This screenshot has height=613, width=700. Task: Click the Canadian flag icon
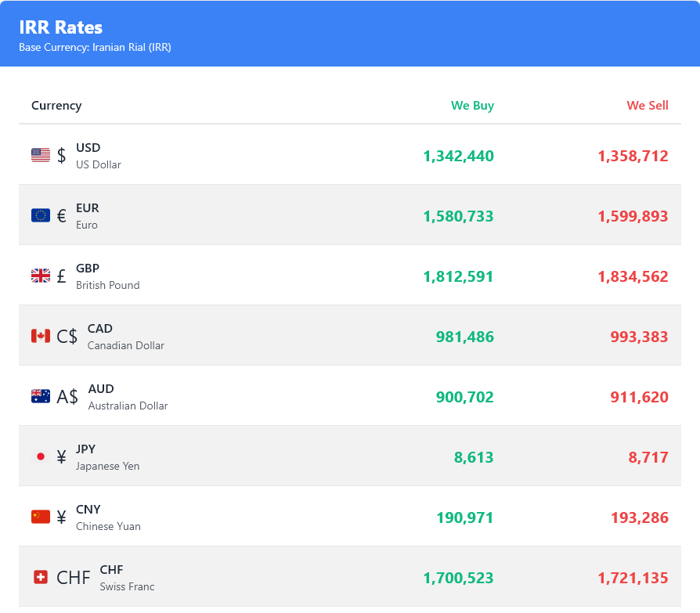[x=40, y=336]
